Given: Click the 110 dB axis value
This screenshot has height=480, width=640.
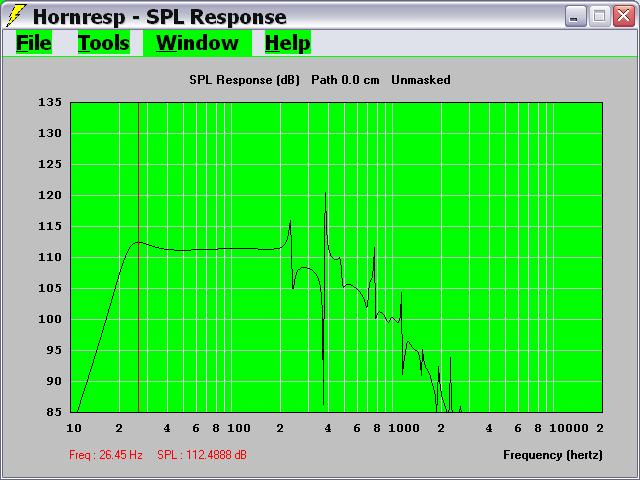Looking at the screenshot, I should tap(50, 257).
